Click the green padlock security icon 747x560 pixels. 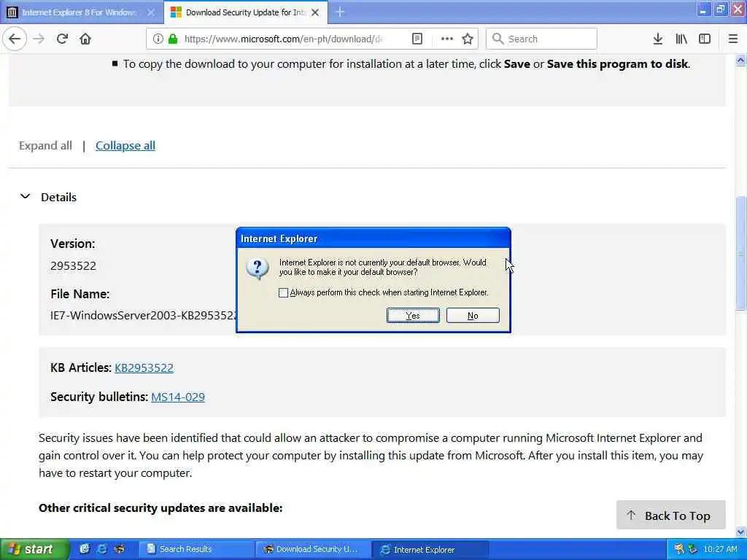click(x=173, y=39)
